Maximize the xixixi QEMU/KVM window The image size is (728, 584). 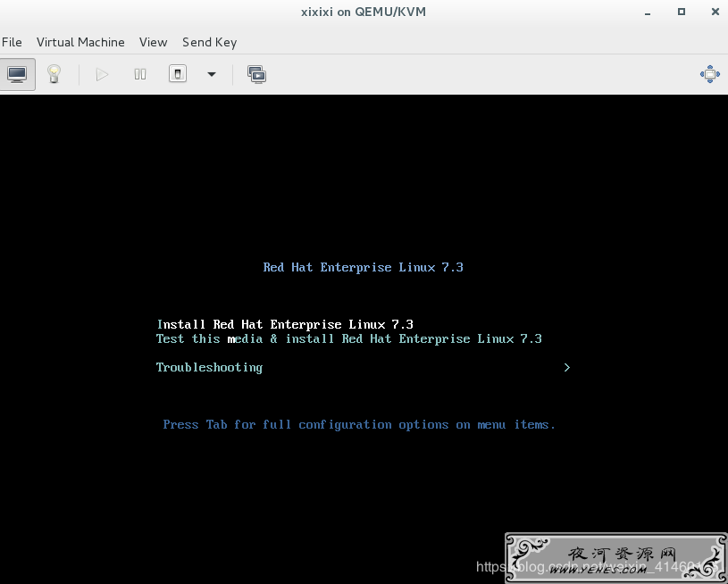click(682, 12)
